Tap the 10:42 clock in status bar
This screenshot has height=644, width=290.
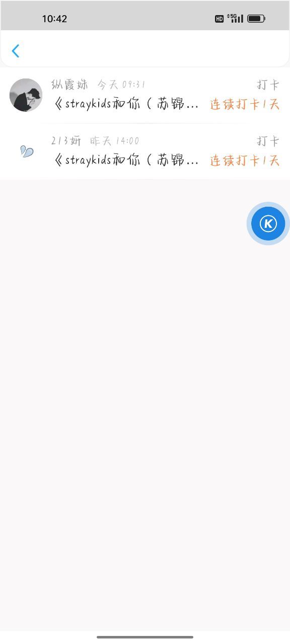tap(54, 19)
